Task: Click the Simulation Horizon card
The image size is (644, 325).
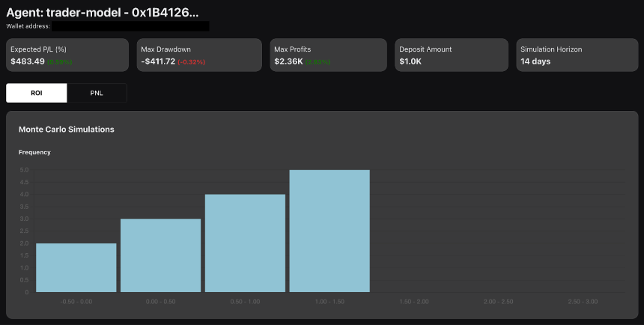Action: click(577, 55)
